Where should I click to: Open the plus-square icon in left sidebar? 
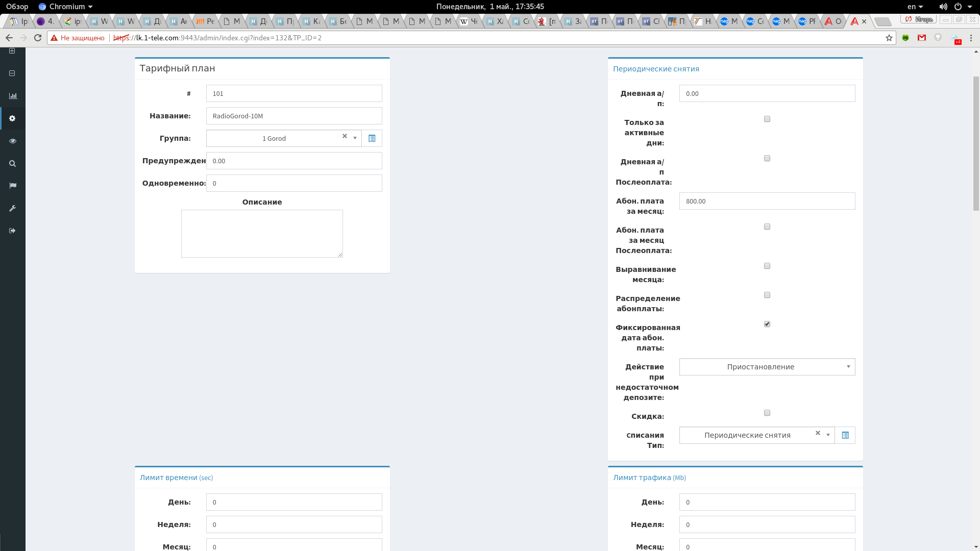coord(12,51)
